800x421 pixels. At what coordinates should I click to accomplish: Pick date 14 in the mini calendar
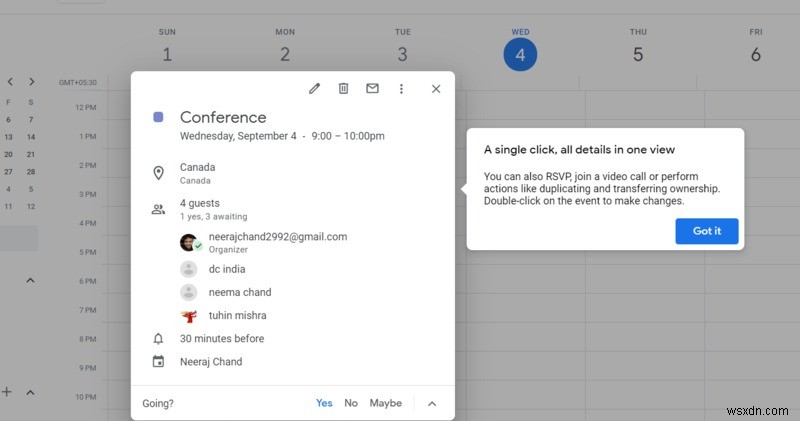point(31,137)
